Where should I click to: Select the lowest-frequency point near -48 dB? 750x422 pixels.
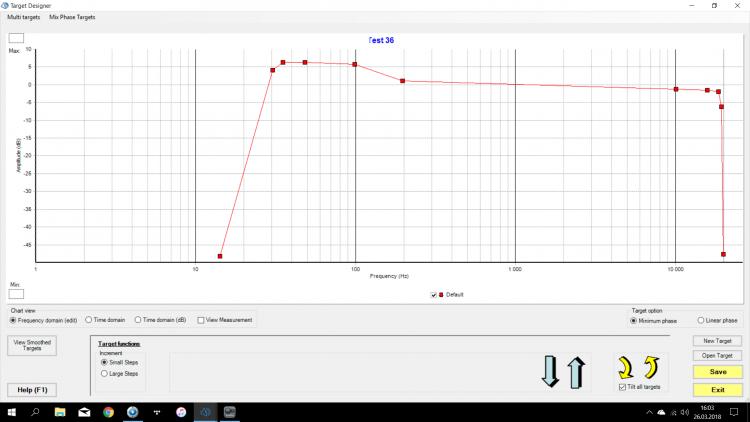220,256
